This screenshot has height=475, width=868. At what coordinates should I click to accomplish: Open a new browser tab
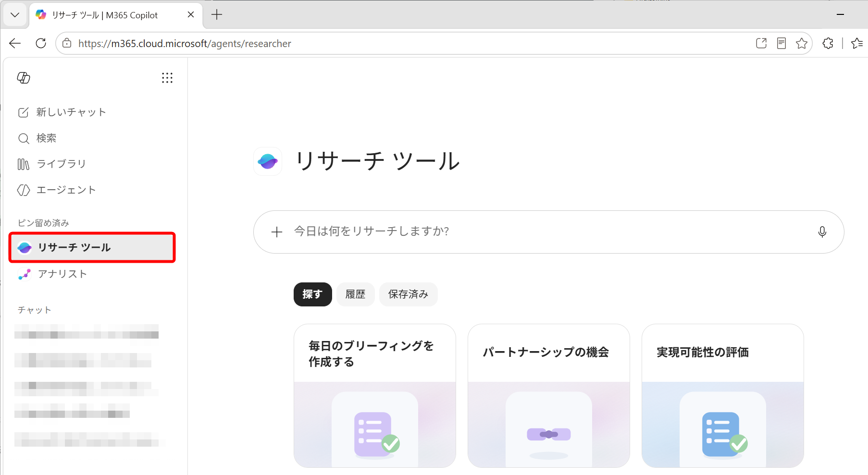coord(217,15)
